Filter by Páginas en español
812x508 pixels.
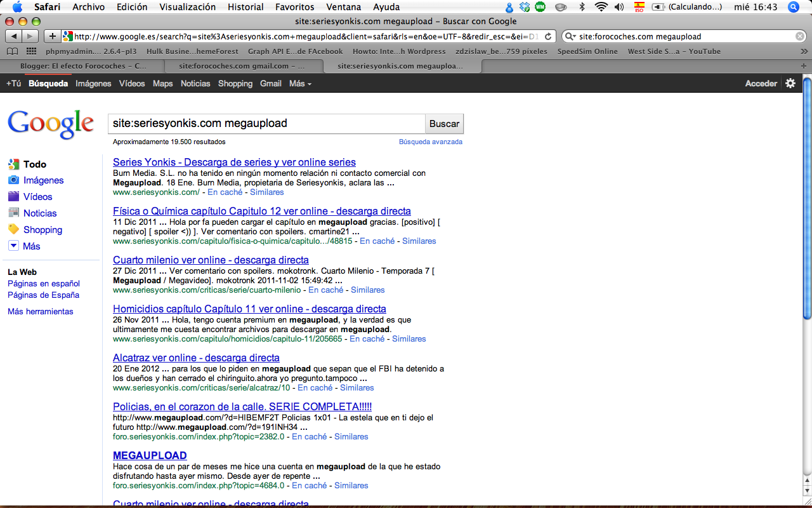tap(44, 284)
